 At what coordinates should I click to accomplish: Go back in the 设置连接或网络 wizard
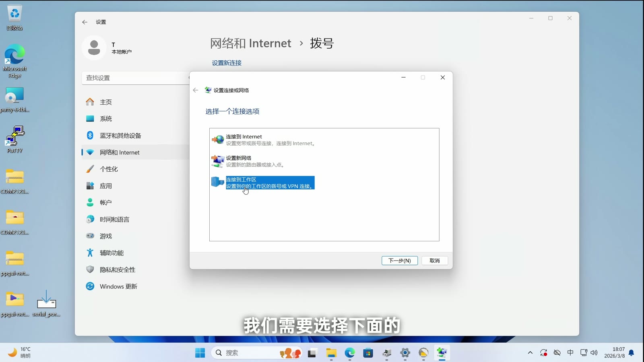pyautogui.click(x=196, y=90)
